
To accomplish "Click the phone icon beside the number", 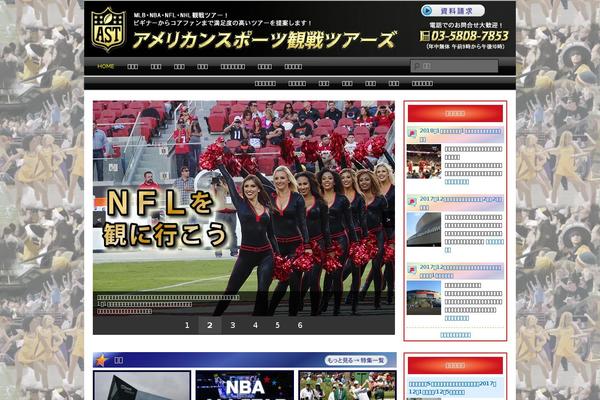I will pos(424,36).
